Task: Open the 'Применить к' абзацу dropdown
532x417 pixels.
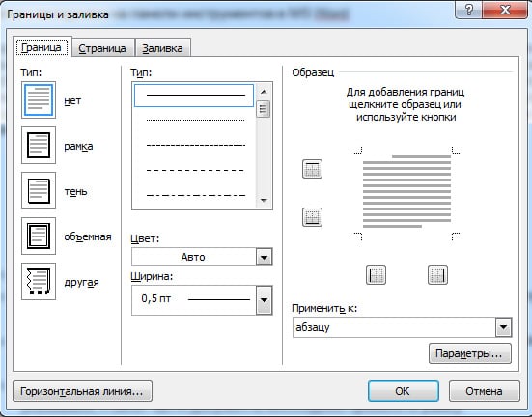Action: pos(503,327)
